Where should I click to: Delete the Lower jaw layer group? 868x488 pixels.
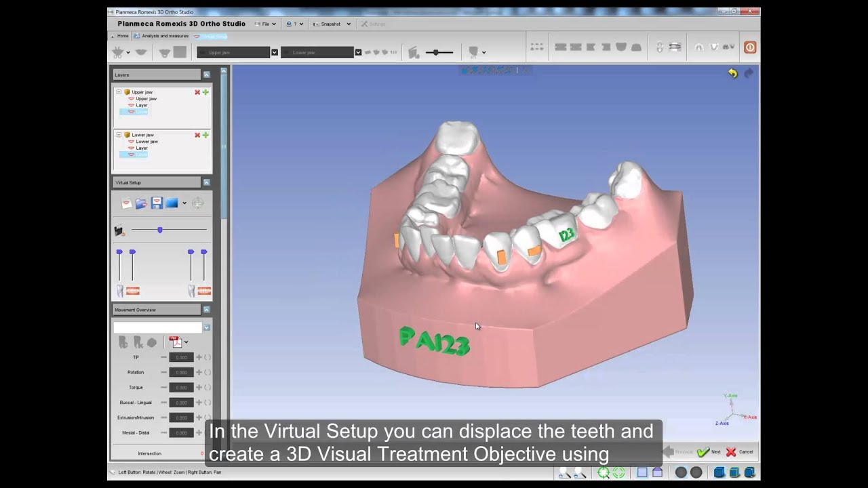[197, 135]
